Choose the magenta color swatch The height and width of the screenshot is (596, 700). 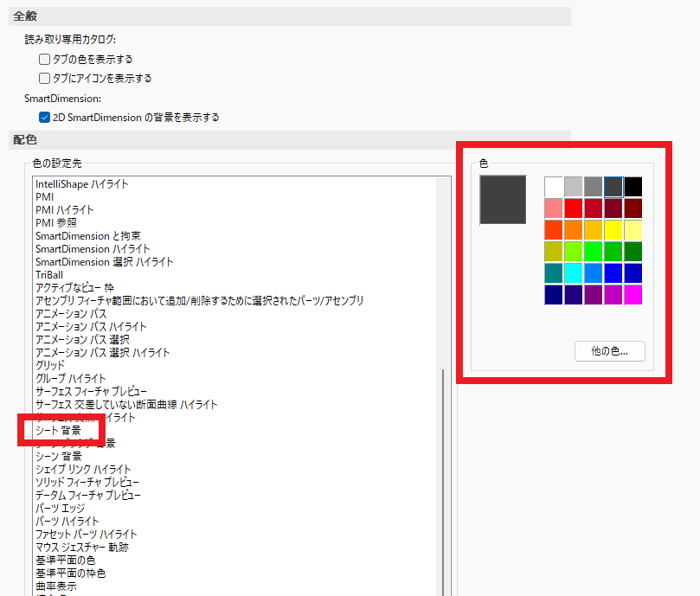coord(633,294)
